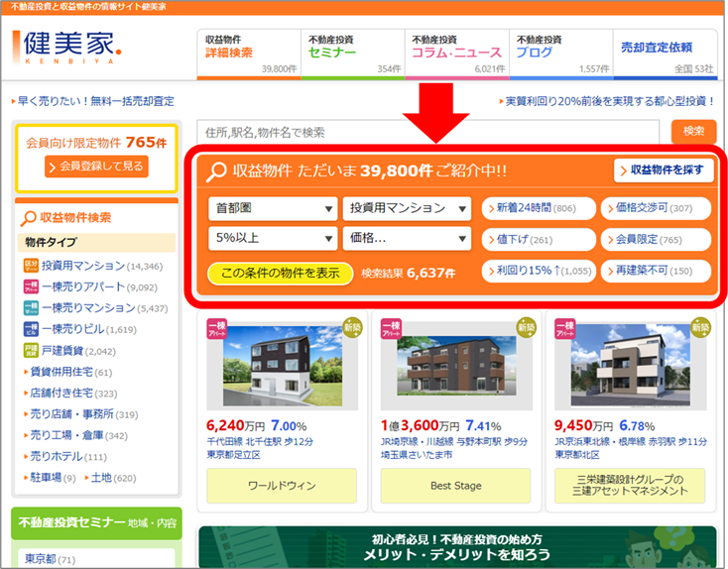This screenshot has width=728, height=569.
Task: Open the 首都圏 region dropdown
Action: pos(272,209)
